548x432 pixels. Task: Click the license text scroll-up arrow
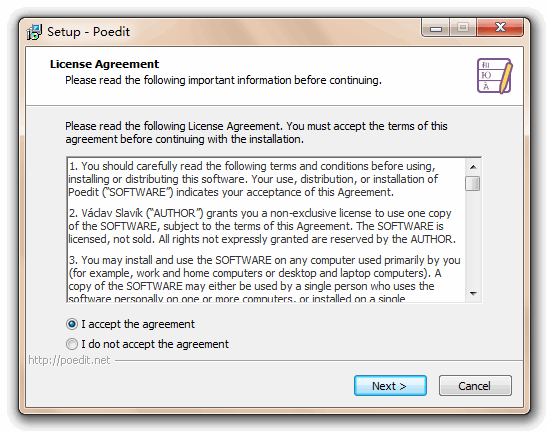[x=473, y=167]
